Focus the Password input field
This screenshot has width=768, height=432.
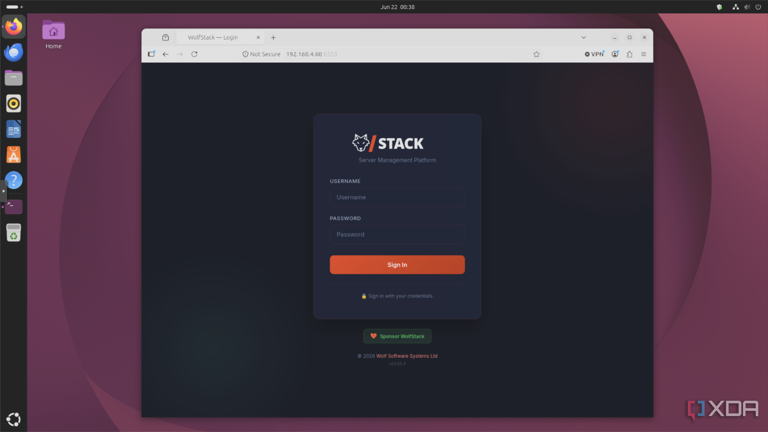(397, 235)
